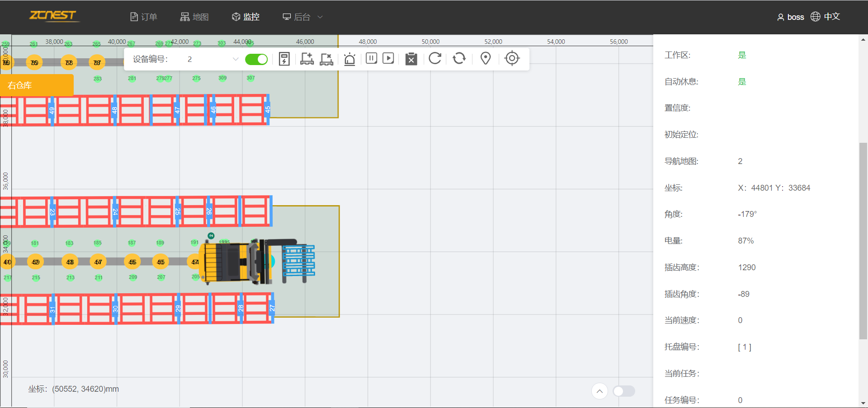Screen dimensions: 868x408
Task: Click the location pin icon
Action: [x=486, y=58]
